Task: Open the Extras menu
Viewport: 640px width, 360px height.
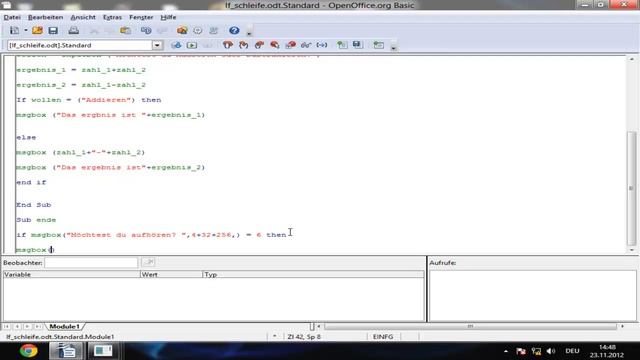Action: (x=112, y=17)
